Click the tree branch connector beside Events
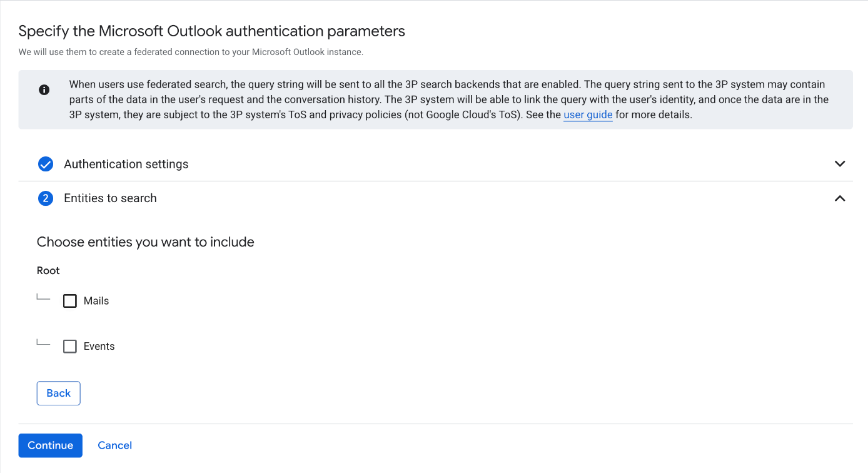 tap(43, 343)
